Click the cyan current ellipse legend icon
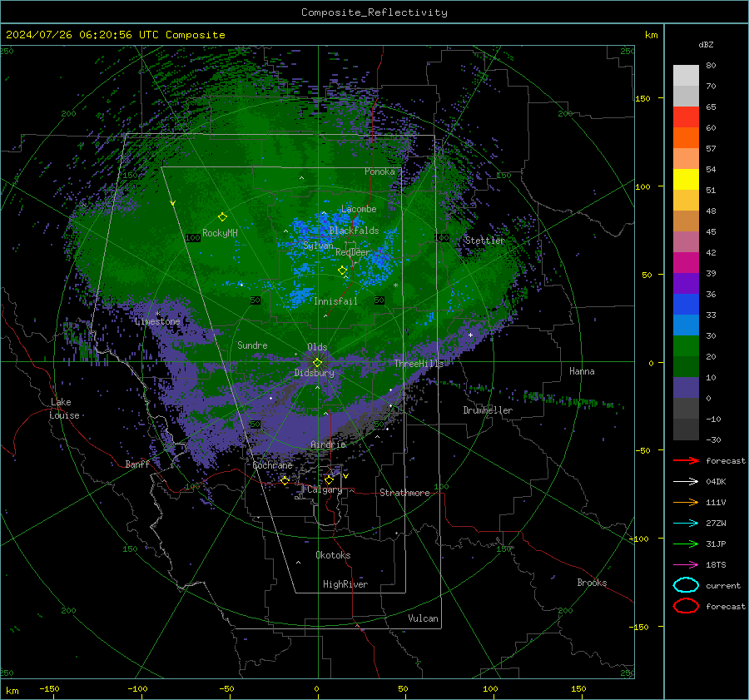The image size is (749, 700). (x=686, y=585)
